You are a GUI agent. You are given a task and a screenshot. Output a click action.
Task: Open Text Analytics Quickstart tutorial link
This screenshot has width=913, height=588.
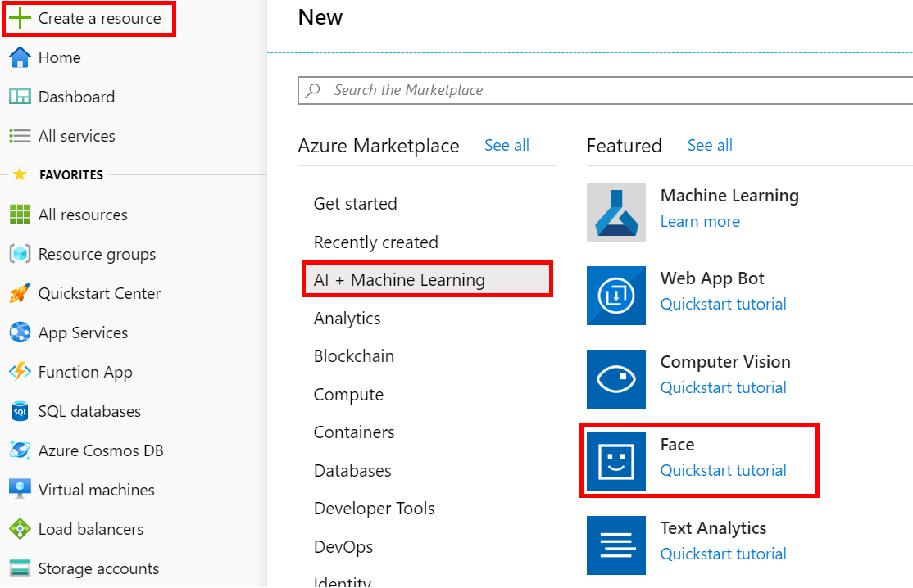click(x=723, y=554)
